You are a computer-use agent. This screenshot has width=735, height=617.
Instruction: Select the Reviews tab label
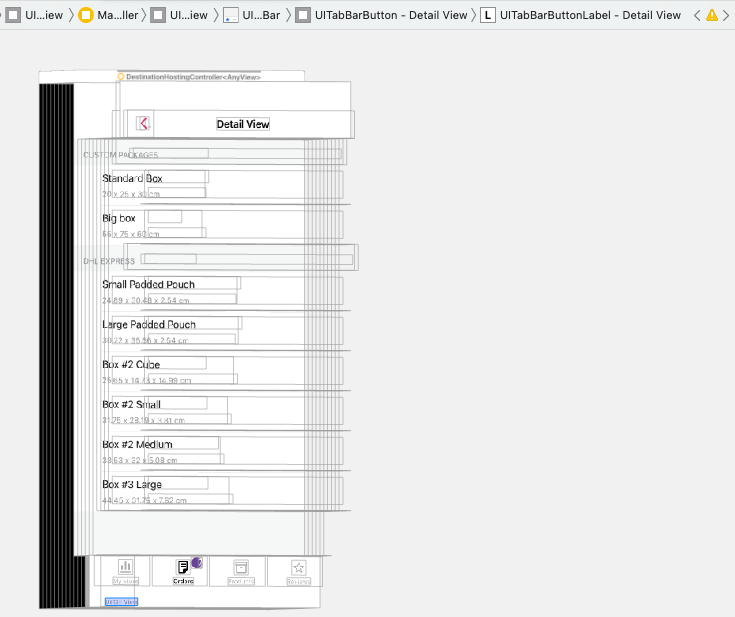click(299, 581)
